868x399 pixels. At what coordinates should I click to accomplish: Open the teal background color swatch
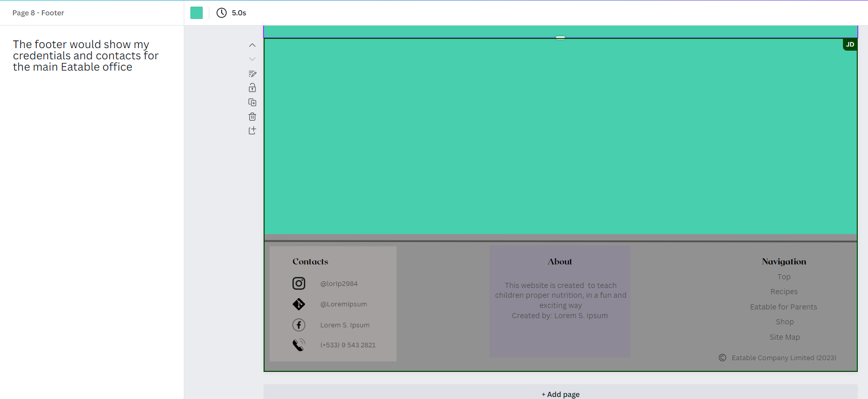(197, 13)
